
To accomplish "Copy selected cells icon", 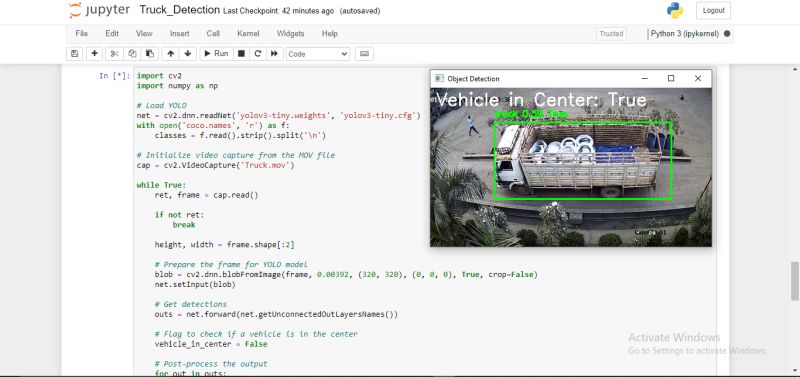I will click(x=132, y=54).
